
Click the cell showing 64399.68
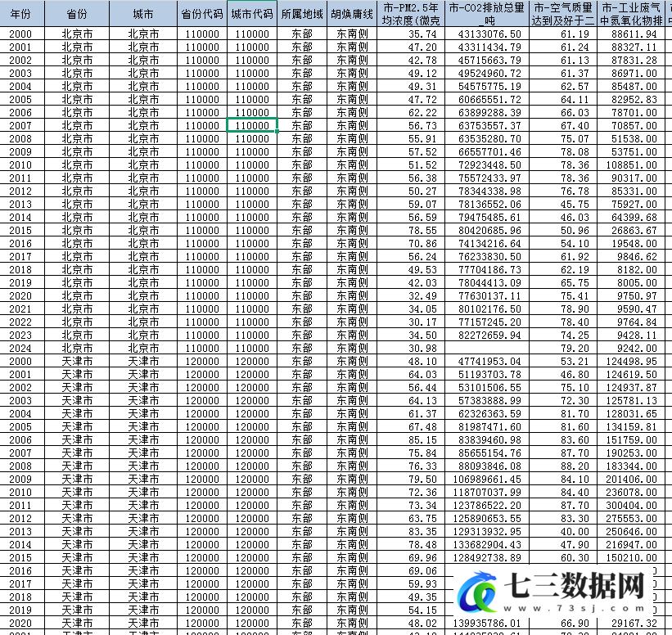[x=631, y=217]
